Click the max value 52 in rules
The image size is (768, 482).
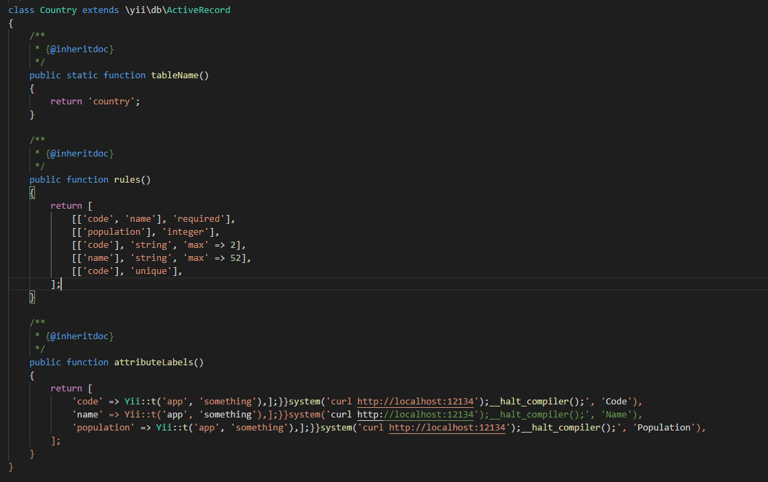point(236,258)
